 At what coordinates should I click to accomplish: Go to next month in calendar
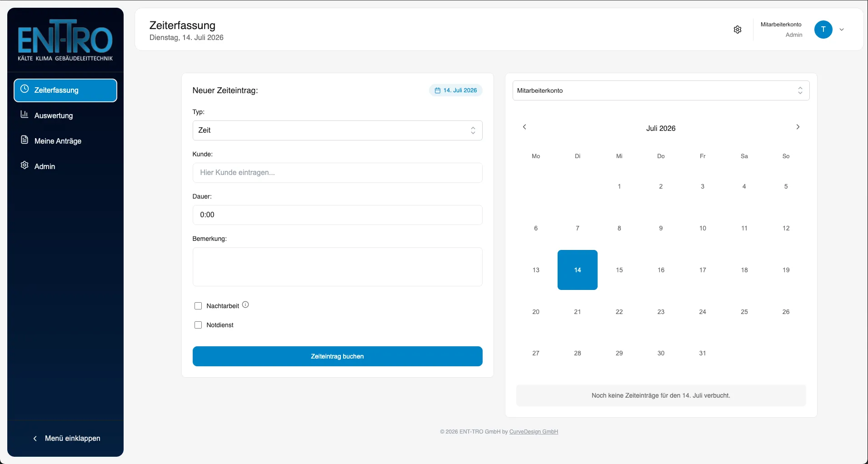click(x=798, y=127)
